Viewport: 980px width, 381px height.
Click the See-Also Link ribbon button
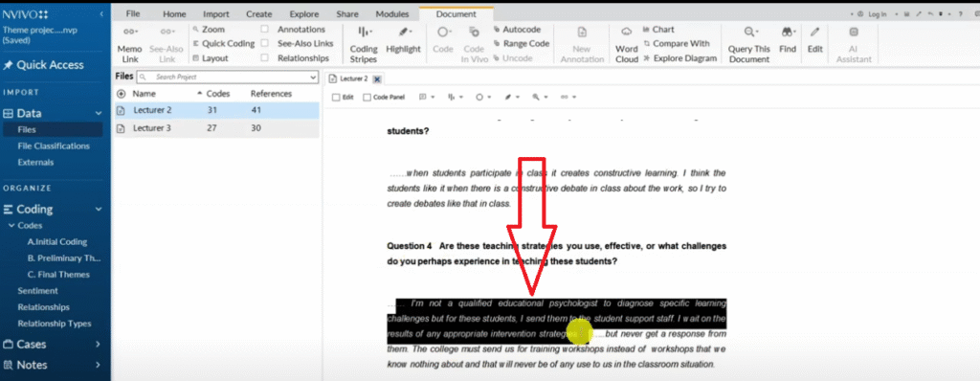[x=167, y=44]
